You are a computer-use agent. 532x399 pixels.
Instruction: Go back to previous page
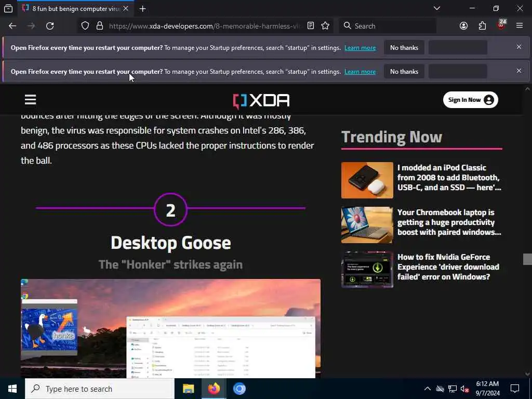click(x=12, y=26)
